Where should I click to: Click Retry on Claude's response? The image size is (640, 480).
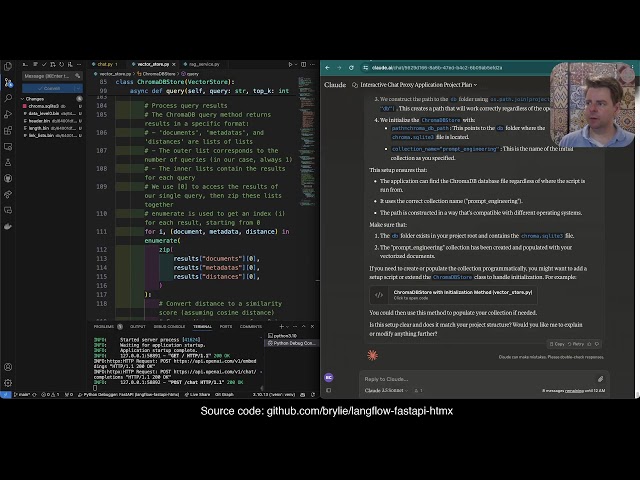[576, 344]
